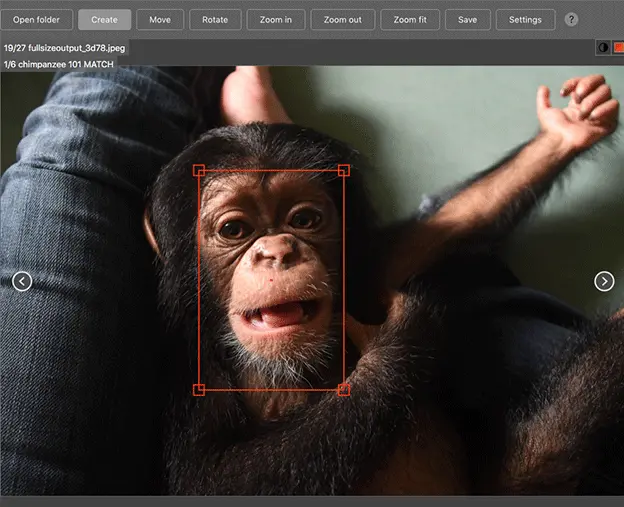Save the current annotations
The width and height of the screenshot is (624, 507).
tap(467, 20)
